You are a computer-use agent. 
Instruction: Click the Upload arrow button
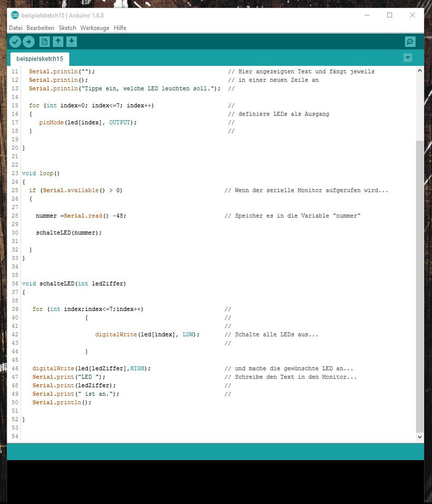(28, 42)
